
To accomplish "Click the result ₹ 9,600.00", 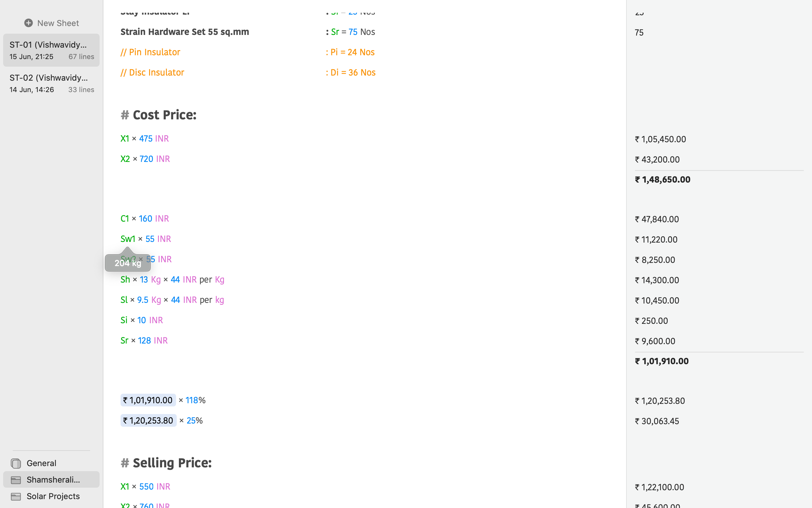I will pyautogui.click(x=655, y=341).
